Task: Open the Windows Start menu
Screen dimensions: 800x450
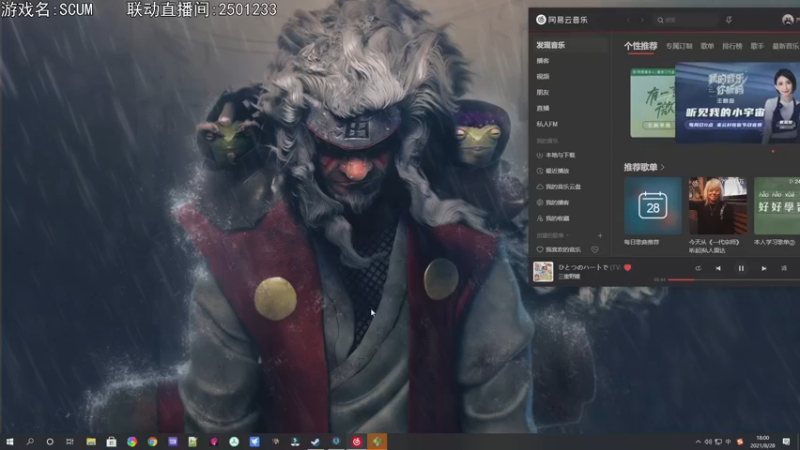Action: 10,441
